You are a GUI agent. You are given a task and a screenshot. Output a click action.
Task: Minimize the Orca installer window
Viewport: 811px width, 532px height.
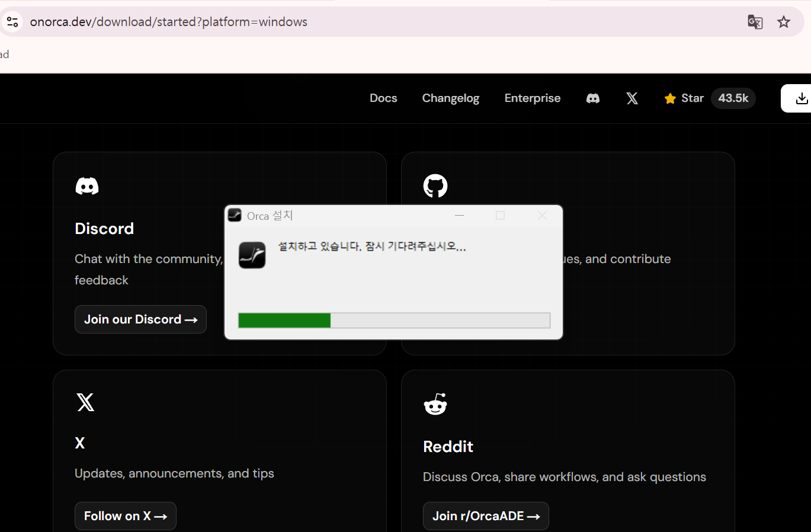(459, 216)
